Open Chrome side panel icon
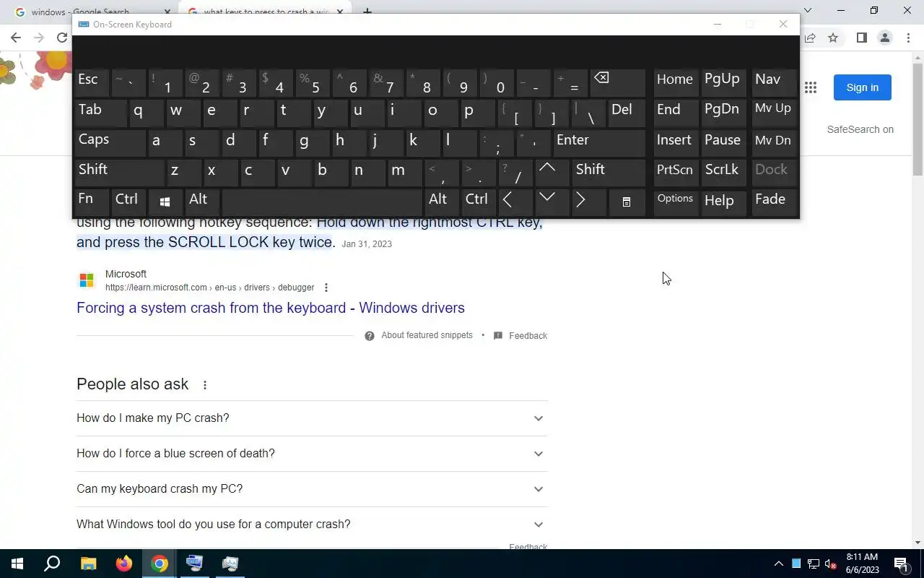The height and width of the screenshot is (578, 924). click(x=861, y=38)
